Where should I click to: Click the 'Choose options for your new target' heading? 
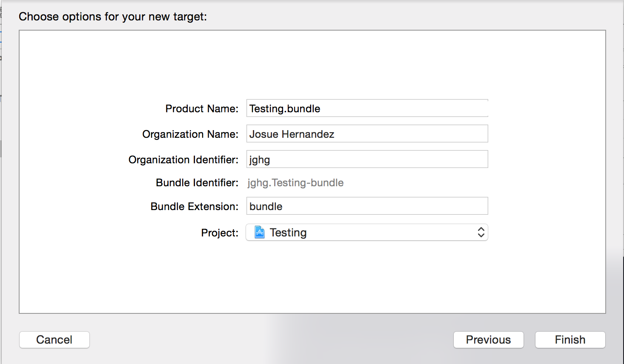(x=113, y=17)
